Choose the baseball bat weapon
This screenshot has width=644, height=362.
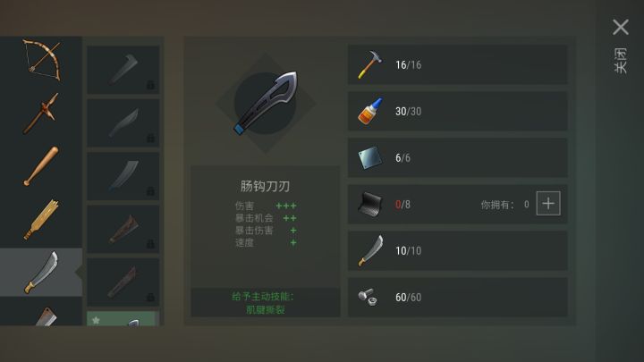coord(41,166)
